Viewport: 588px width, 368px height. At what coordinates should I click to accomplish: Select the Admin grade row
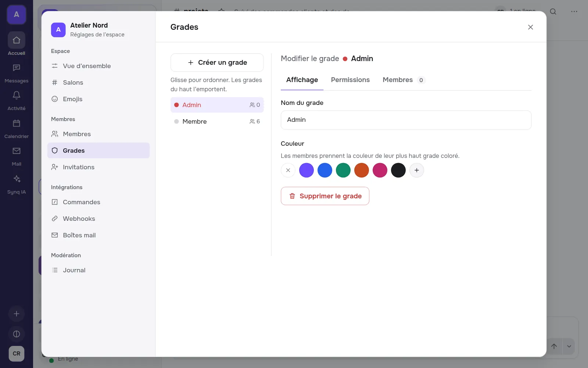click(x=217, y=105)
